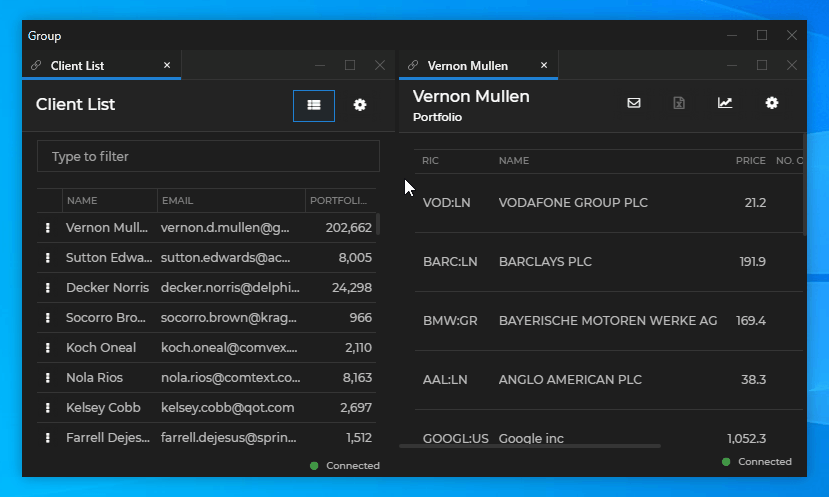Click the 8,005 portfolio value
829x497 pixels.
point(355,258)
